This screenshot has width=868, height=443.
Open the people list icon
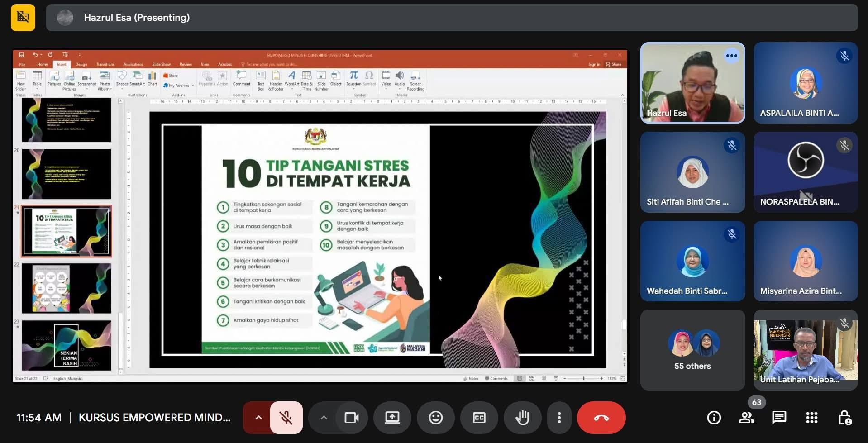click(x=746, y=418)
